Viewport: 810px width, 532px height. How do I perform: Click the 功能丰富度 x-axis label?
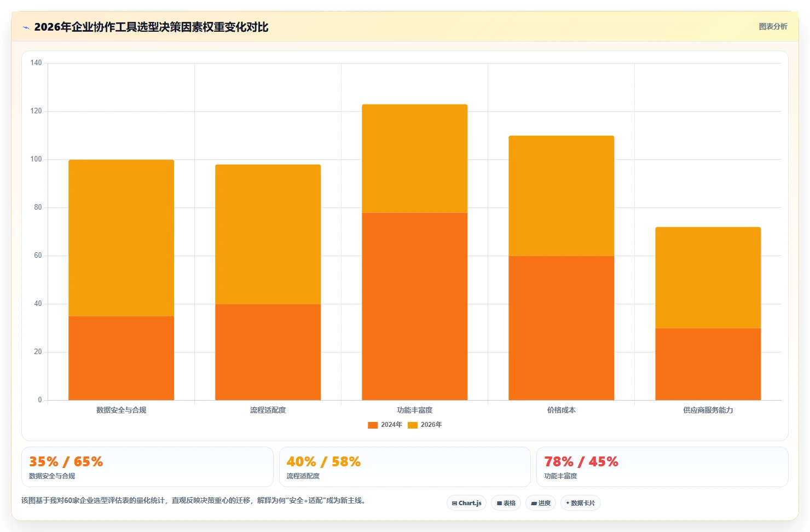[x=415, y=410]
